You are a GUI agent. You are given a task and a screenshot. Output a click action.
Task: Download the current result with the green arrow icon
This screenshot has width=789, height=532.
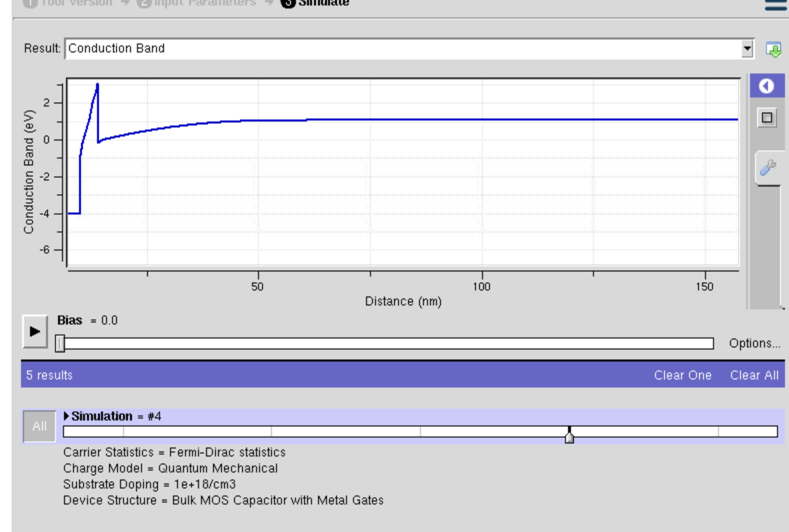[x=773, y=49]
